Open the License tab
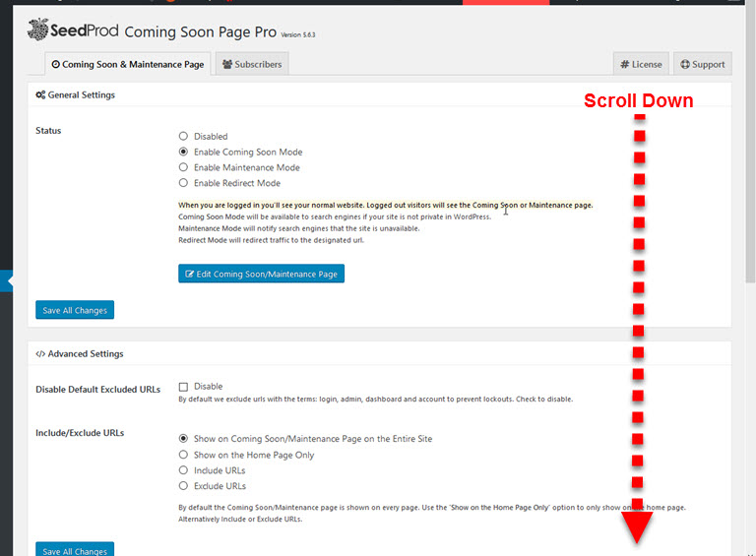 tap(641, 64)
